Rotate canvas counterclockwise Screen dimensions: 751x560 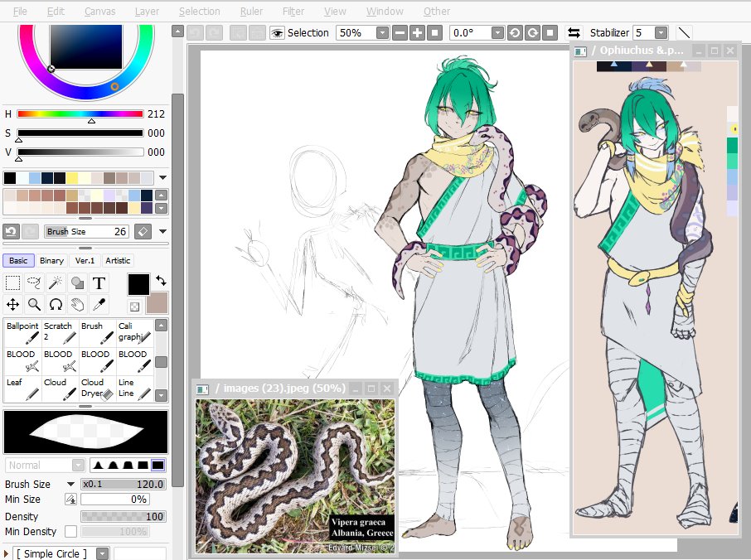click(515, 33)
